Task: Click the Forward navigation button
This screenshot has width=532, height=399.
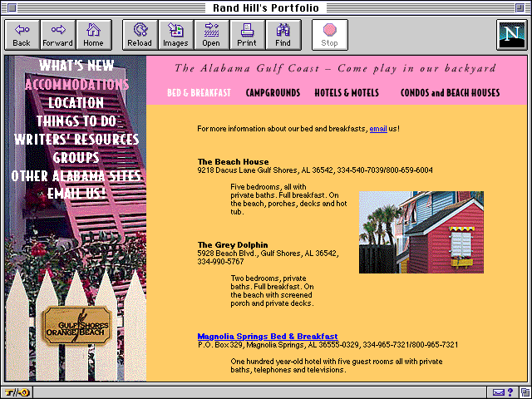Action: (x=58, y=35)
